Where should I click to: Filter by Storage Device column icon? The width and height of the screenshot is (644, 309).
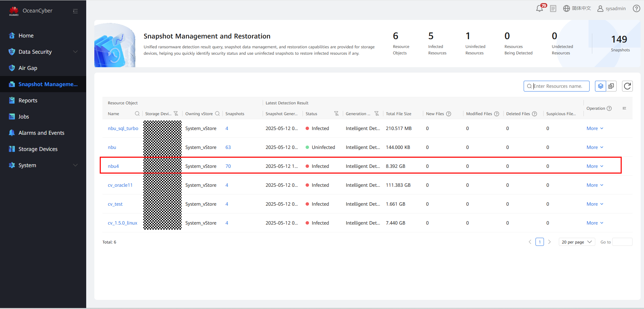click(x=176, y=113)
